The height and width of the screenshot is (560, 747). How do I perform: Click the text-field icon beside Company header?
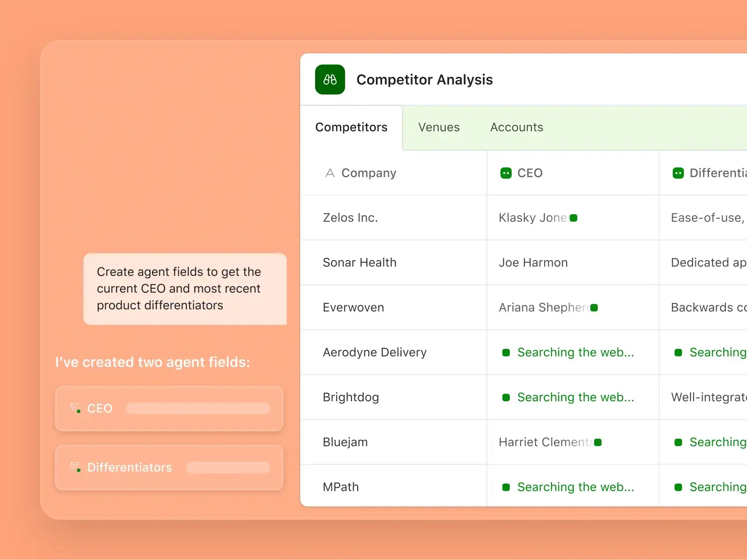pyautogui.click(x=330, y=173)
